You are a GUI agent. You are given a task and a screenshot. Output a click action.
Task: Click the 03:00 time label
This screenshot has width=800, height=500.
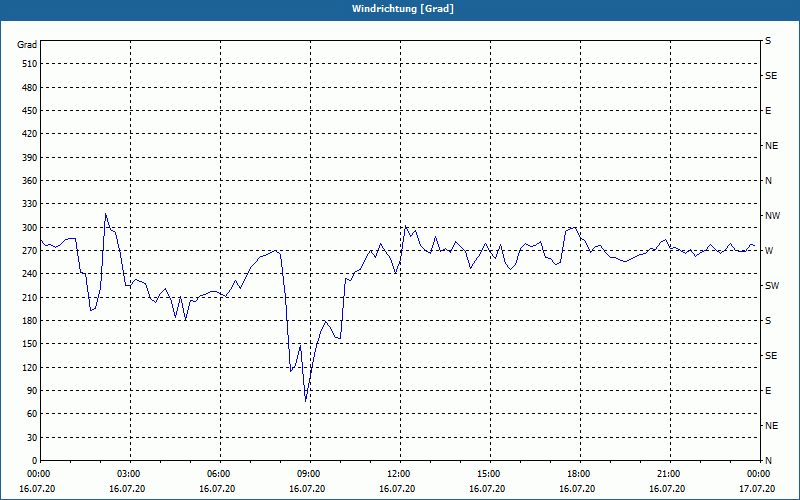(x=127, y=473)
